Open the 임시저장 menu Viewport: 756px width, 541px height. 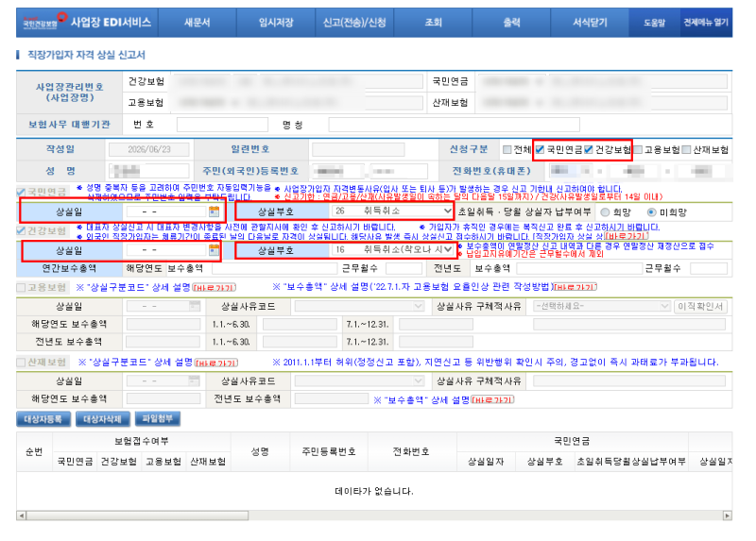click(276, 23)
